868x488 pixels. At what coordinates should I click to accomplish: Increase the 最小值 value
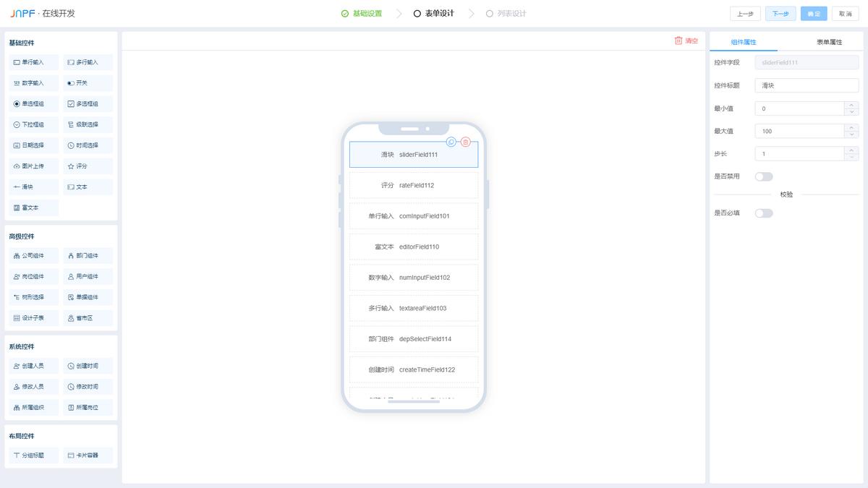pyautogui.click(x=851, y=105)
